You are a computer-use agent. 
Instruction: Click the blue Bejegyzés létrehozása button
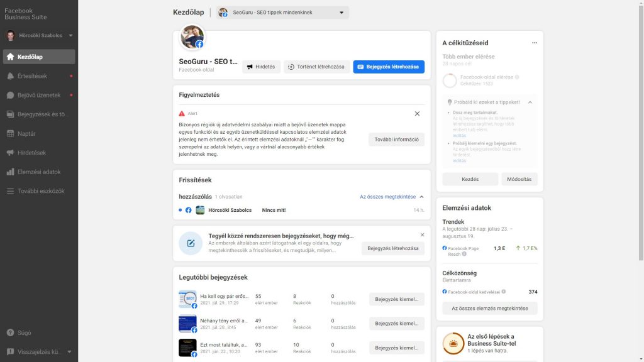[389, 67]
